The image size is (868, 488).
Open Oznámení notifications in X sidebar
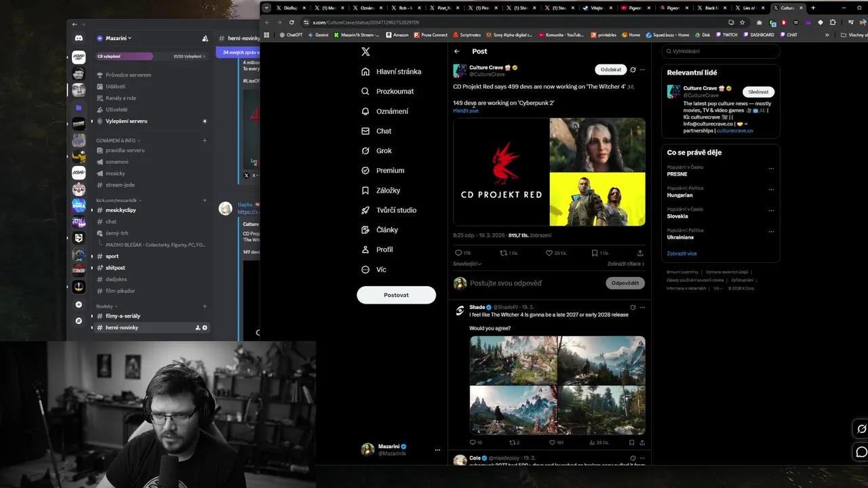click(x=384, y=111)
